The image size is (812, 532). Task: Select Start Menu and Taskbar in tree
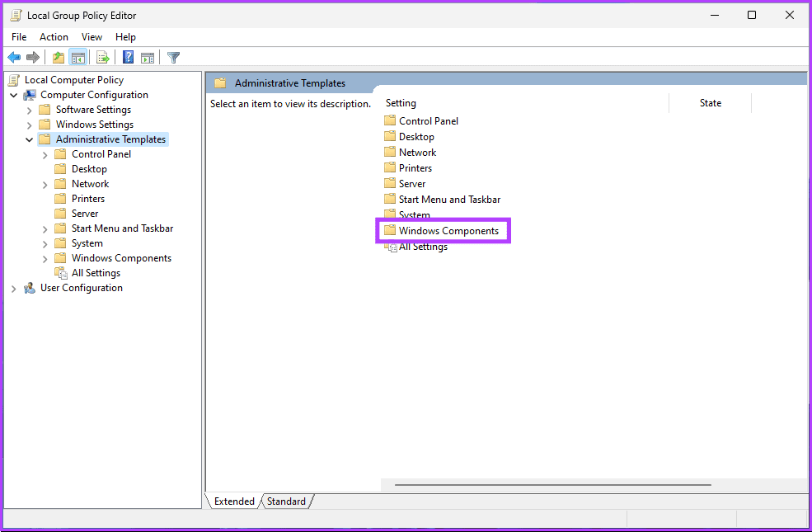(122, 228)
